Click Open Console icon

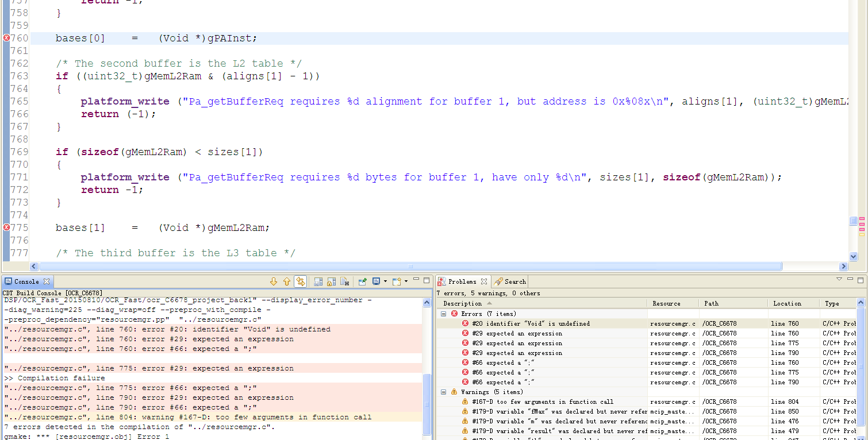(396, 281)
